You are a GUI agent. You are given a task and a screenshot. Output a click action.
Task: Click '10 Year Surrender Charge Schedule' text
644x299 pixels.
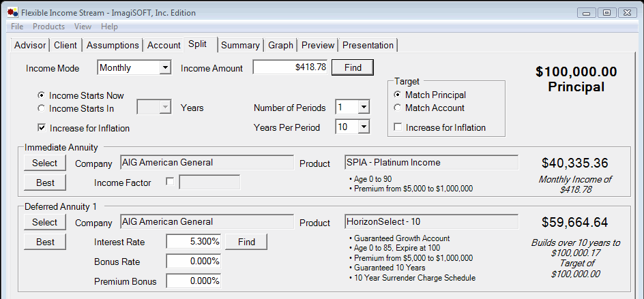[x=414, y=278]
